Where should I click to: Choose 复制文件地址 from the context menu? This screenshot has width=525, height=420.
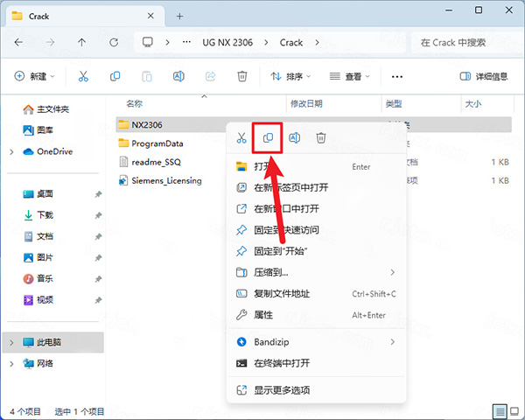[317, 294]
